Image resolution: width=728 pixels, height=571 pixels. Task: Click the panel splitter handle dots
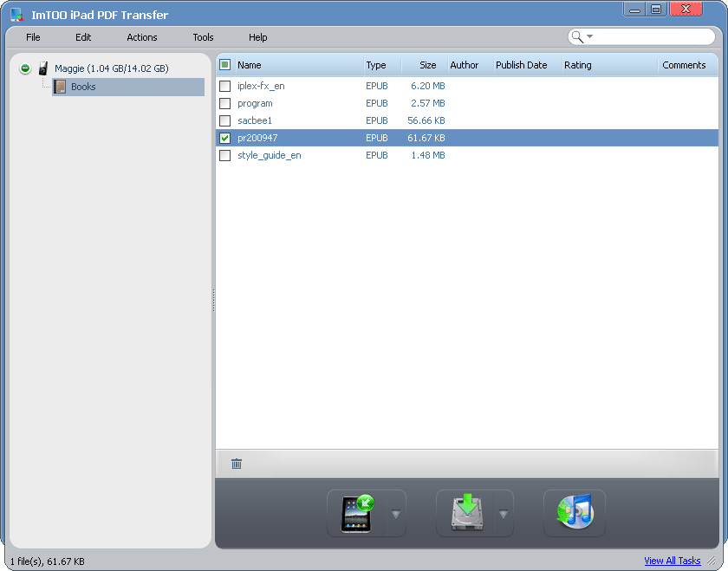[213, 301]
